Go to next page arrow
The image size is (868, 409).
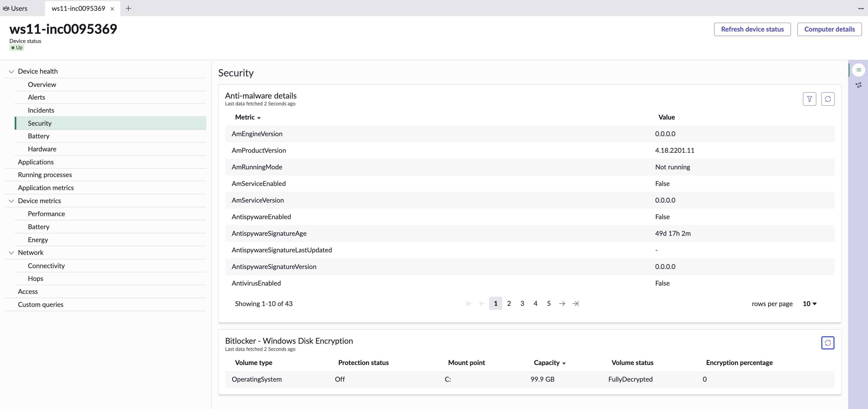coord(562,304)
